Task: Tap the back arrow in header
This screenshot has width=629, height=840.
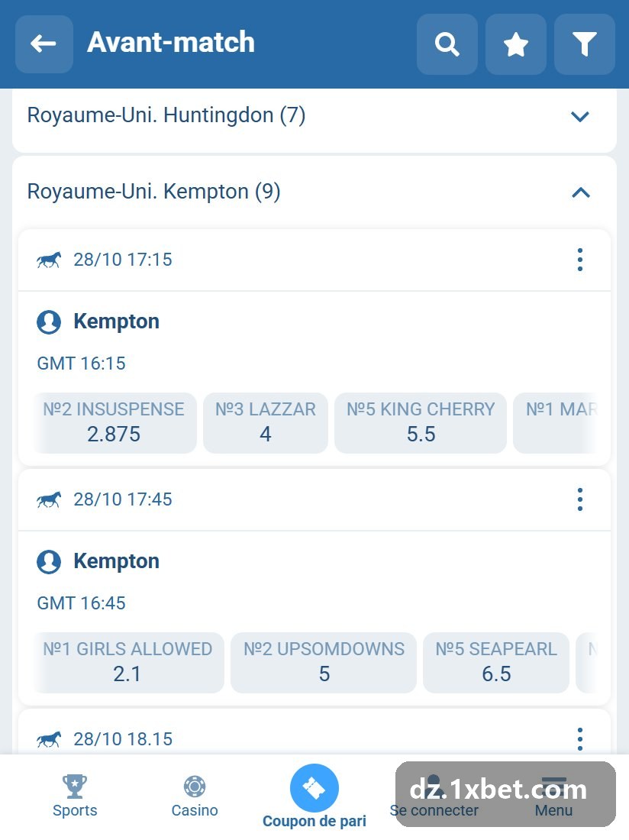Action: pos(44,44)
